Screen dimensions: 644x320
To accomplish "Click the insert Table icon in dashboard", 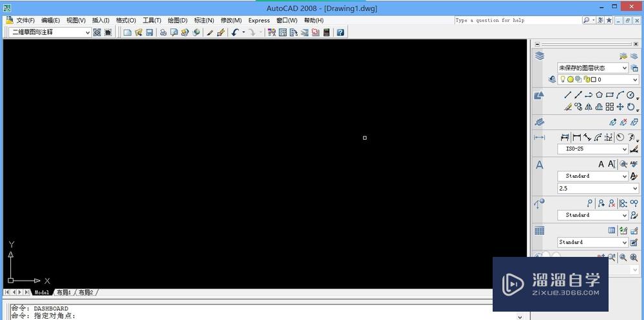I will [x=612, y=231].
